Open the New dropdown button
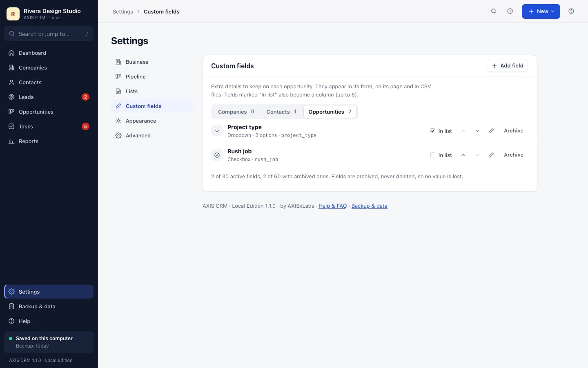Screen dimensions: 588x368 click(x=541, y=11)
